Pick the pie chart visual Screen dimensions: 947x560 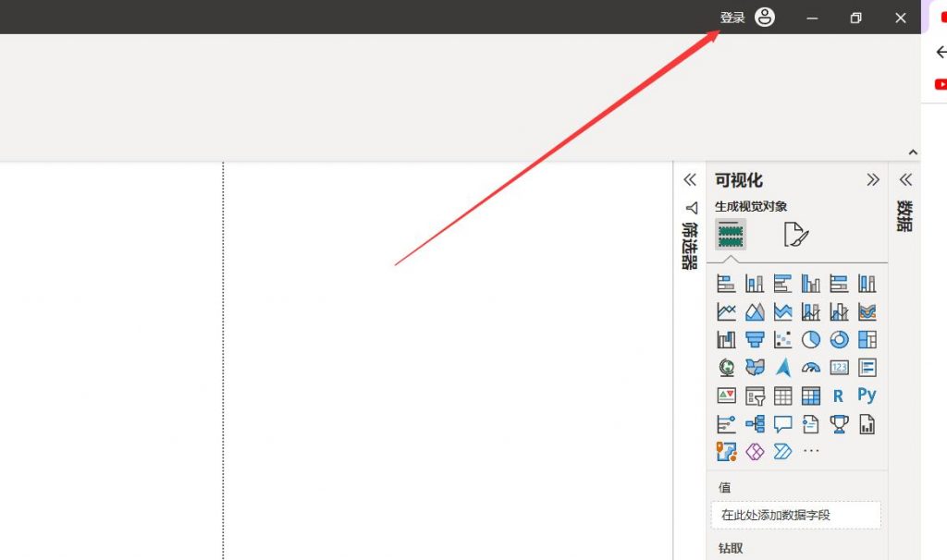coord(810,340)
